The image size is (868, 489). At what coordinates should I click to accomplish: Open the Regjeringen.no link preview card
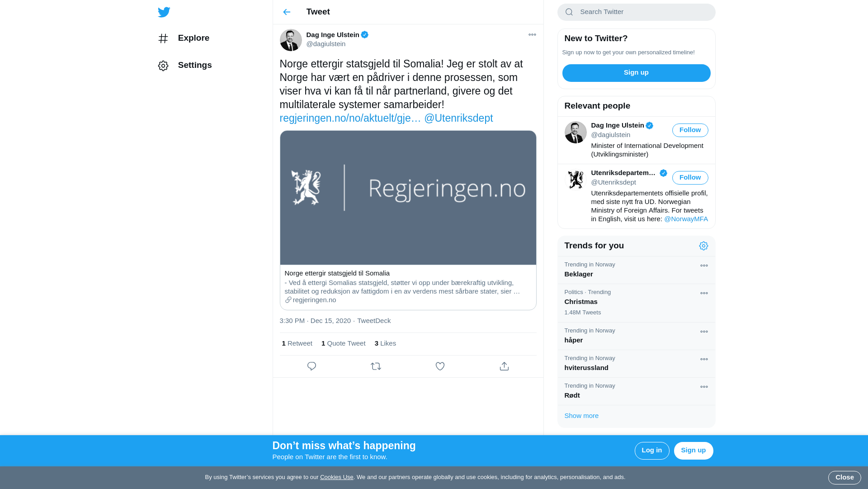click(x=408, y=220)
